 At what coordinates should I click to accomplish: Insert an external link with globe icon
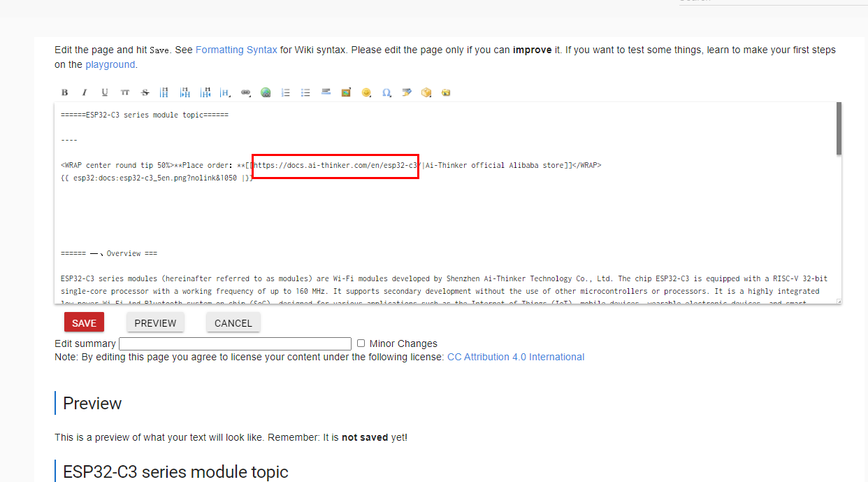point(266,92)
